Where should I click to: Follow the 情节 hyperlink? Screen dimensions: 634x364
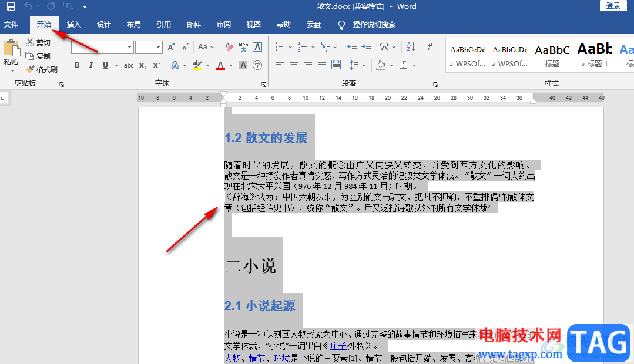(257, 358)
